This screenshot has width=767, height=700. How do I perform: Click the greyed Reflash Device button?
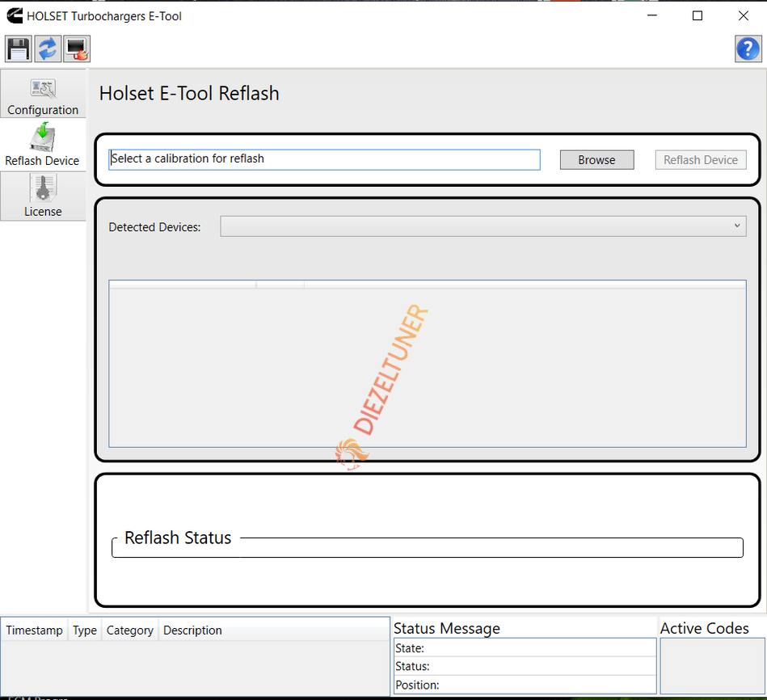tap(701, 160)
